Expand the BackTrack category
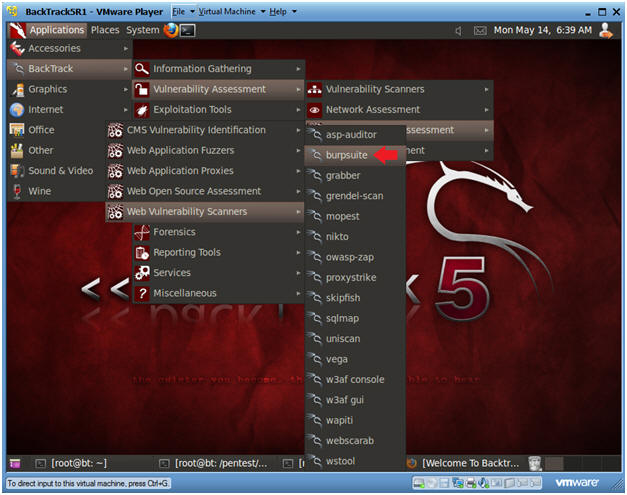The height and width of the screenshot is (495, 627). (x=69, y=69)
